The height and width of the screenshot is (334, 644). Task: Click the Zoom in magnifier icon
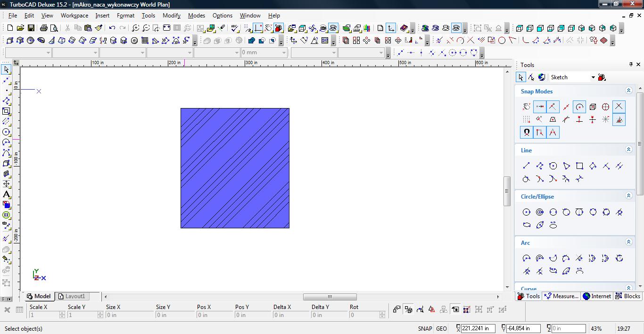[x=136, y=28]
